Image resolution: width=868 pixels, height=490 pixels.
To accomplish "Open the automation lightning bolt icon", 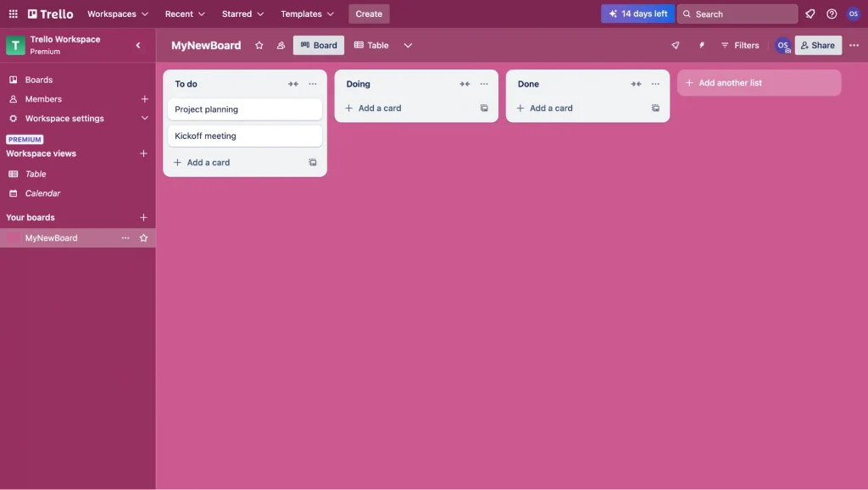I will [x=702, y=46].
